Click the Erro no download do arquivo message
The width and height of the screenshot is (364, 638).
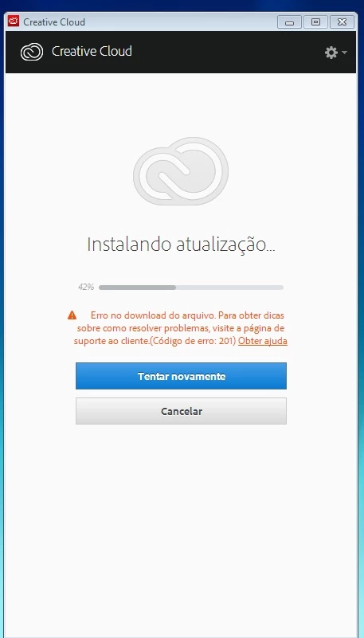tap(154, 315)
